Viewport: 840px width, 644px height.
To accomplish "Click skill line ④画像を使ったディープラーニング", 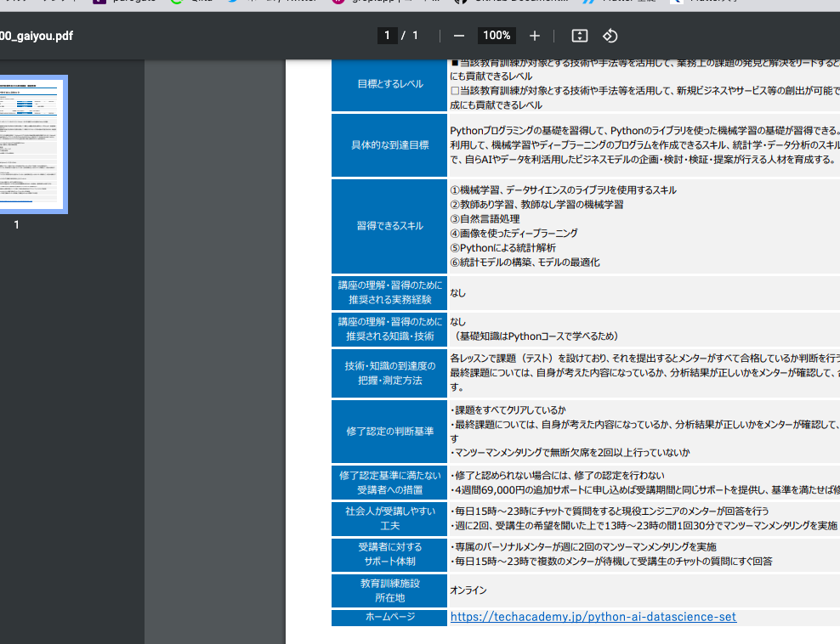I will coord(514,234).
